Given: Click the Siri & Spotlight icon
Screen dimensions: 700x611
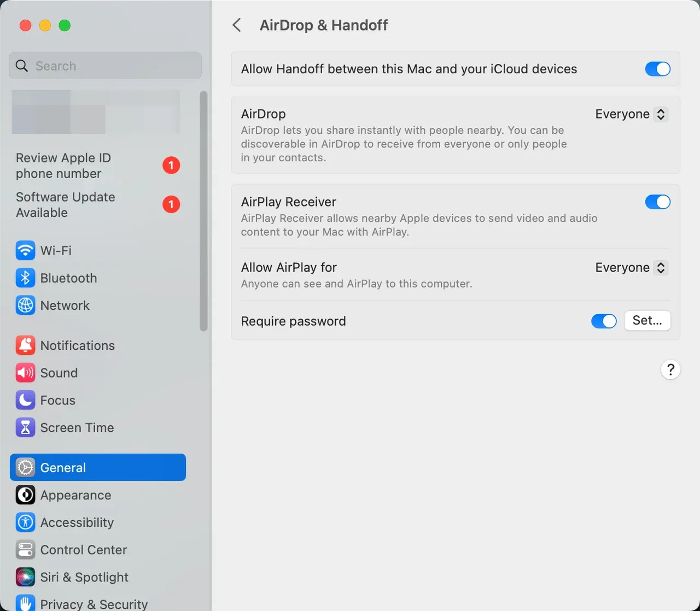Looking at the screenshot, I should point(25,577).
